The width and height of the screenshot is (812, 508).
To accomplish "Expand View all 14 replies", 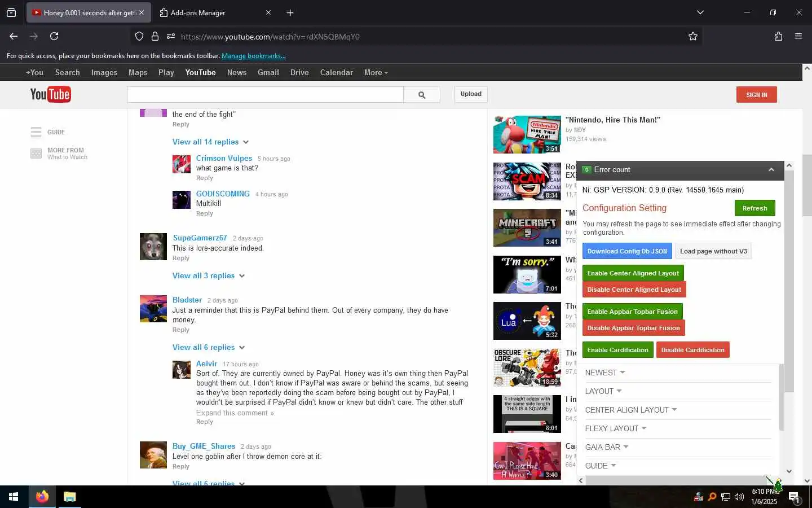I will 210,142.
